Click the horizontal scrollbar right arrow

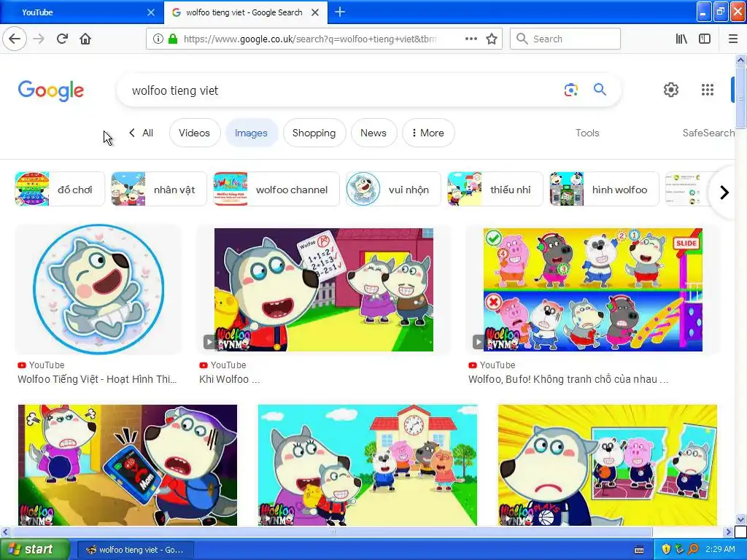click(729, 532)
